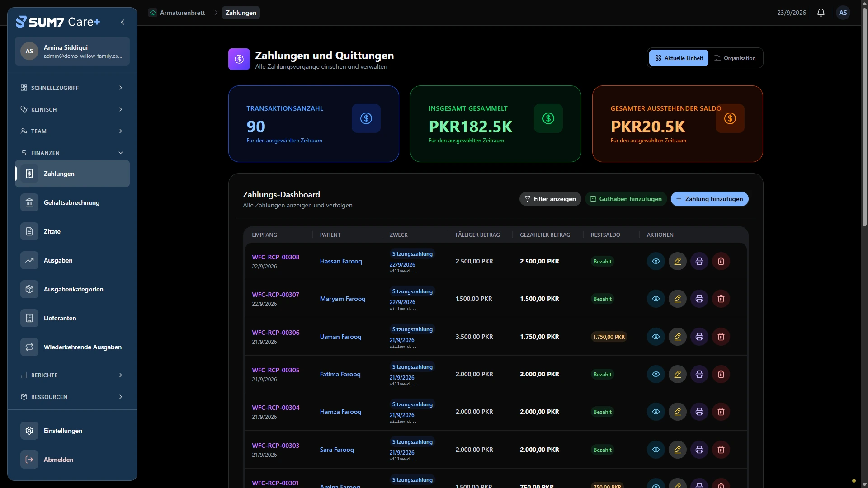Expand the Klinisch section
Screen dimensions: 868x488
pos(72,109)
